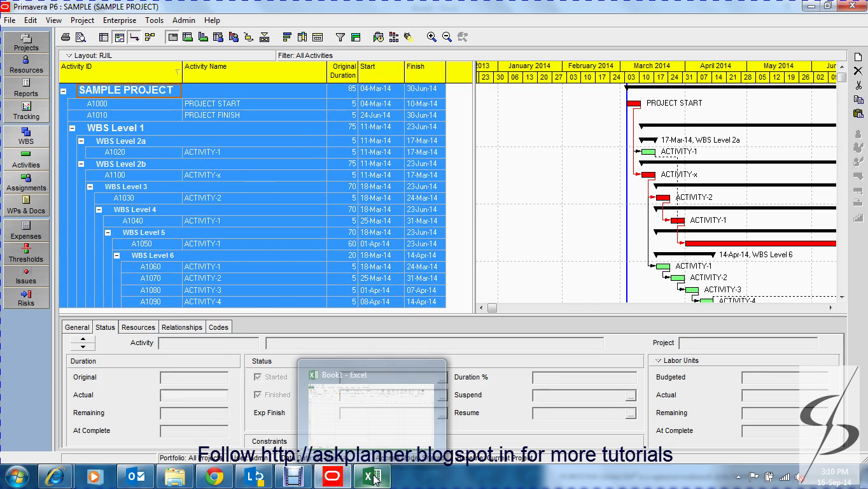Select the Zoom Out magnifier icon
The image size is (868, 489).
(x=447, y=37)
